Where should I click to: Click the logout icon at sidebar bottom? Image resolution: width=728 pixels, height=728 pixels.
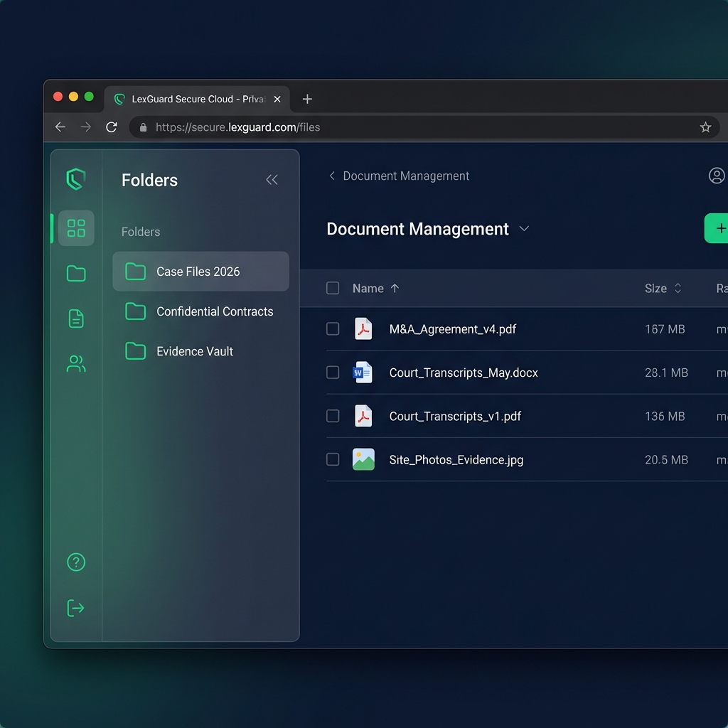(x=76, y=608)
